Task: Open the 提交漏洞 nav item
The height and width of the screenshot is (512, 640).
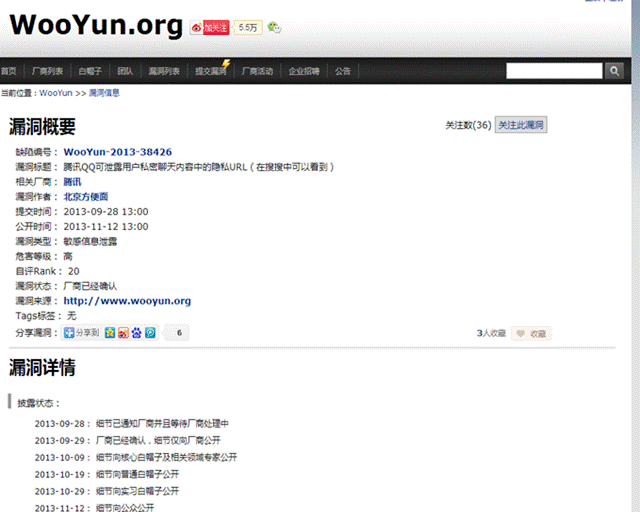Action: tap(211, 71)
